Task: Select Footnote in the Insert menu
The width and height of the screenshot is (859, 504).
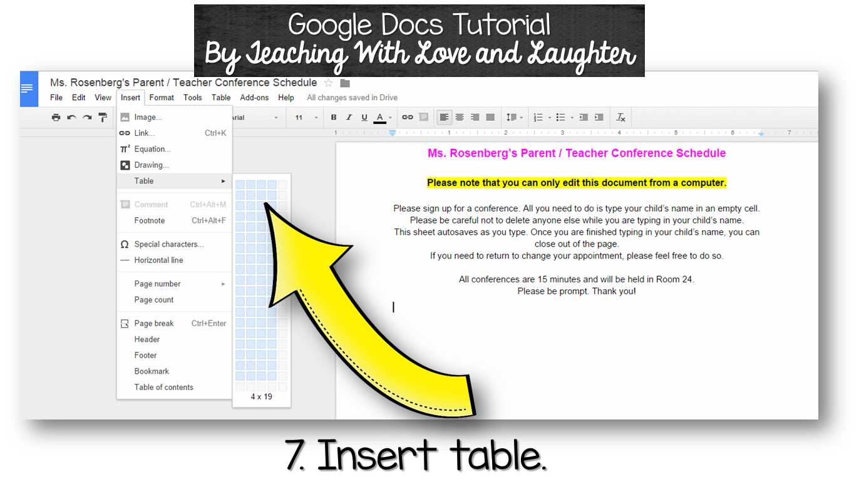Action: pos(174,220)
